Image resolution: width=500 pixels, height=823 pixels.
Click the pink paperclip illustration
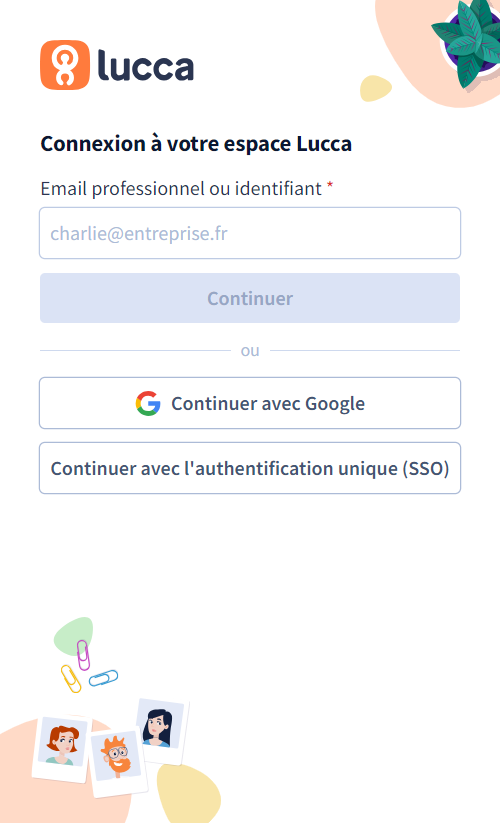click(83, 655)
